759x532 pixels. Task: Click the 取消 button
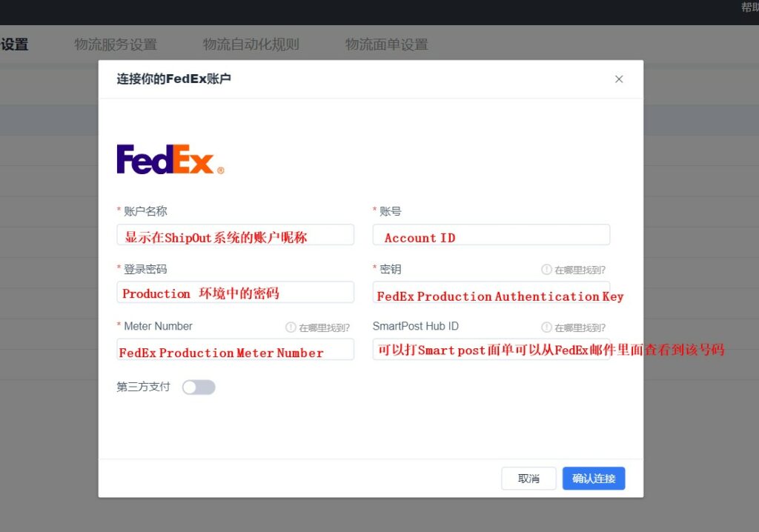click(x=528, y=478)
